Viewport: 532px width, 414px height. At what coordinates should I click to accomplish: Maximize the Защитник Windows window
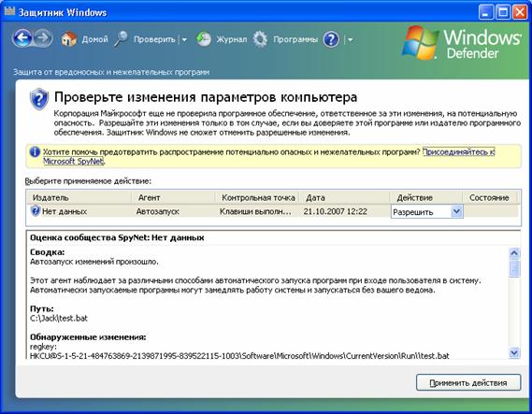503,12
